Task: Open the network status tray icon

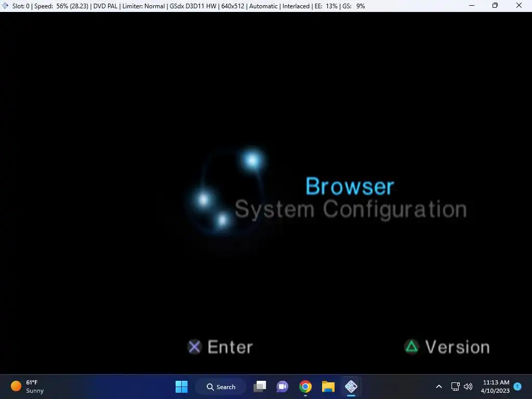Action: (x=455, y=387)
